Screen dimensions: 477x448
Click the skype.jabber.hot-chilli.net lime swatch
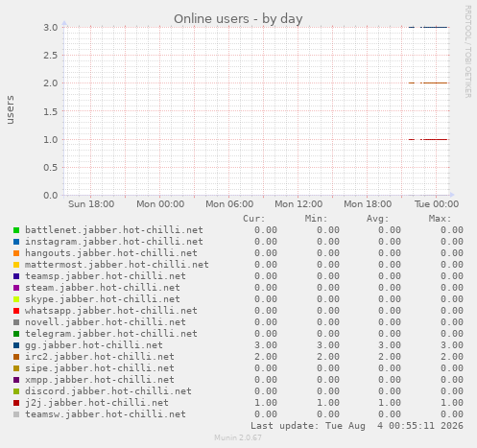tap(16, 299)
